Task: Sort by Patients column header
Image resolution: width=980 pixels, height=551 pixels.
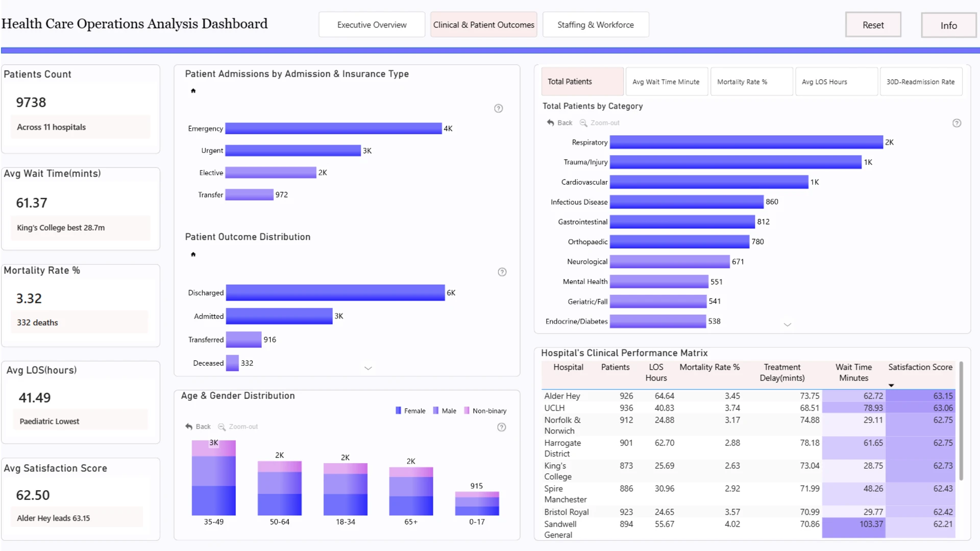Action: coord(615,367)
